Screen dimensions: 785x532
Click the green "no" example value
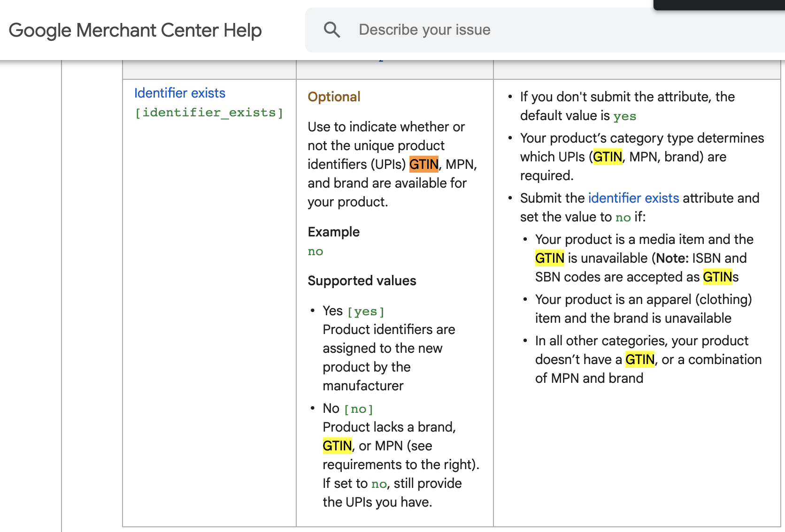[x=315, y=251]
